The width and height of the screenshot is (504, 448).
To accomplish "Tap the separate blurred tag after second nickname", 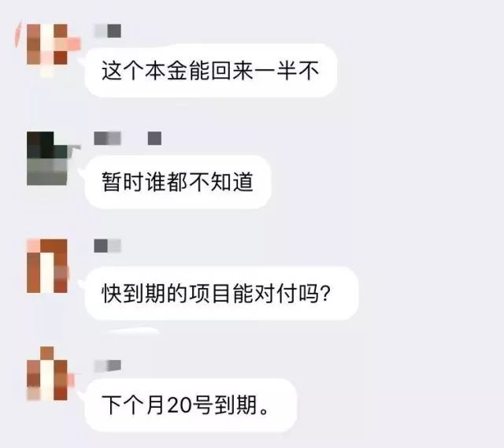I will point(154,139).
